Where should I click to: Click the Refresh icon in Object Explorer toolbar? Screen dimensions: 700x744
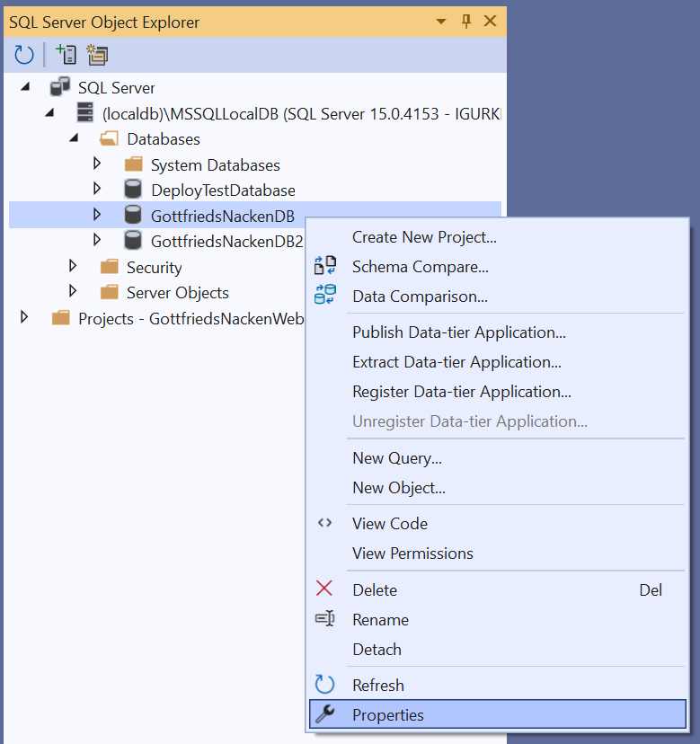24,55
